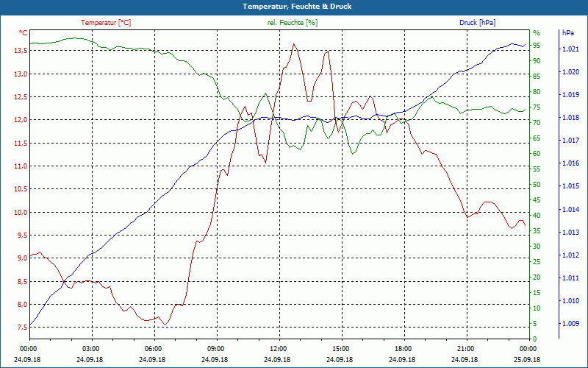Select "12,0" on the temperature axis
The height and width of the screenshot is (368, 588).
21,120
